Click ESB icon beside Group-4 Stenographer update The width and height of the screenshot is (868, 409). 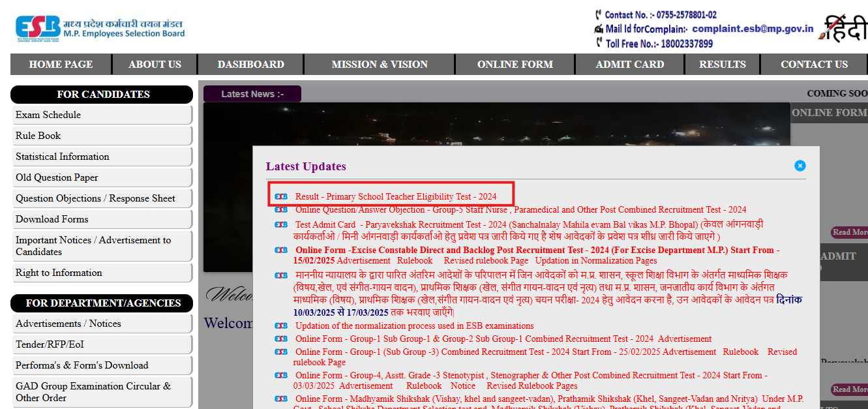click(280, 374)
